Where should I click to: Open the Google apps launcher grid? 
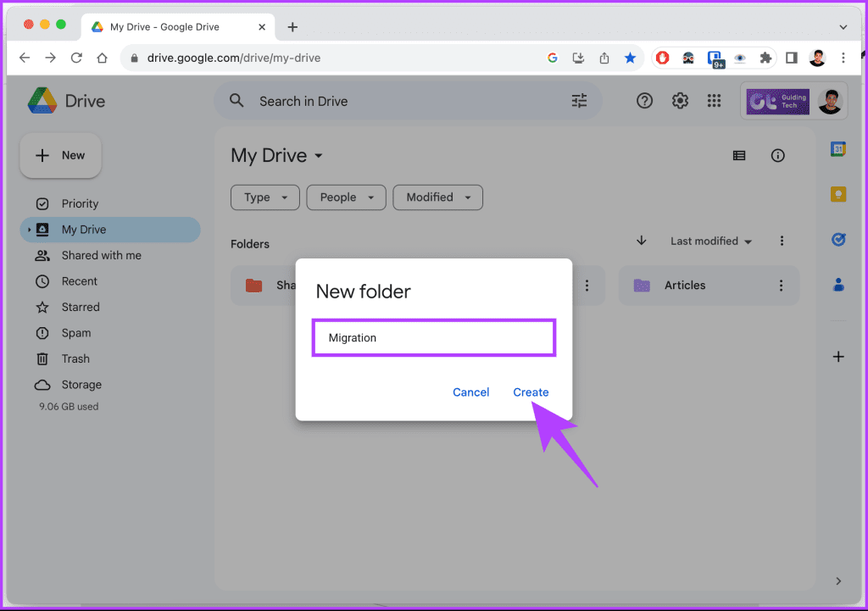[714, 100]
